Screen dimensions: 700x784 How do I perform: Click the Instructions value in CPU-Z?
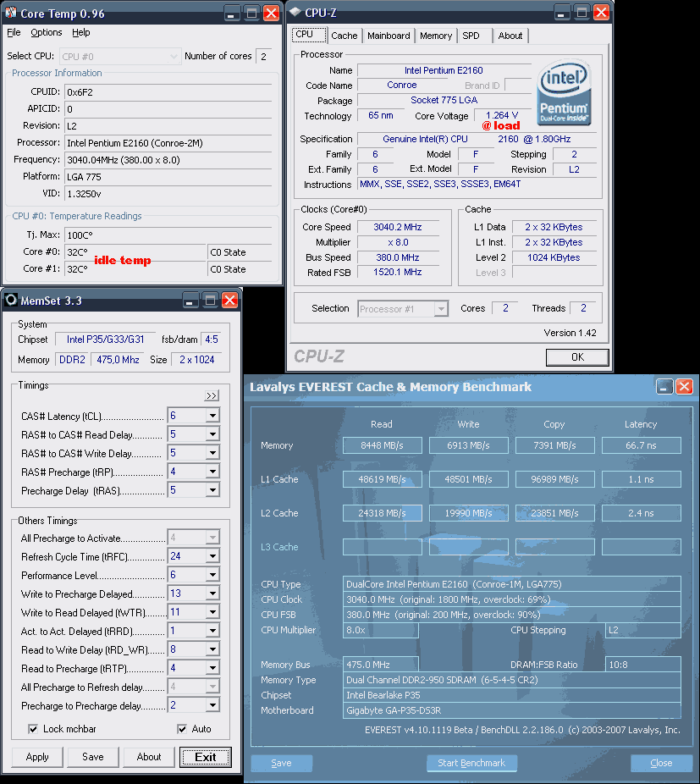click(x=477, y=185)
